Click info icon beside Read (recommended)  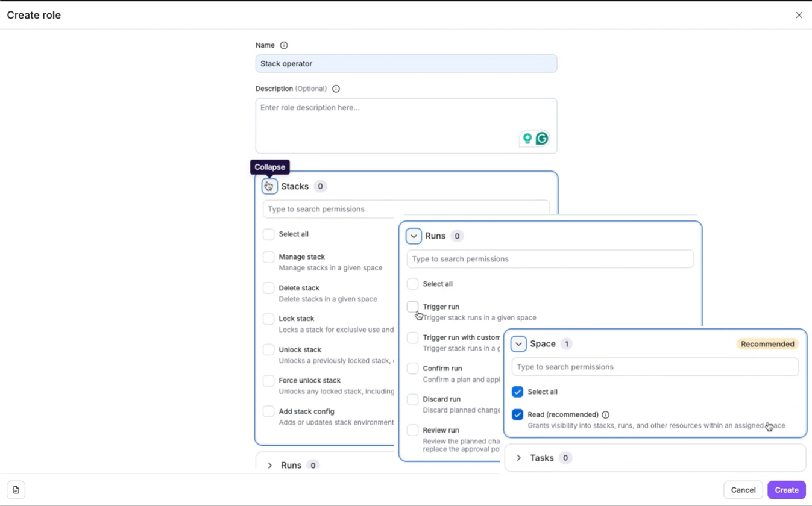click(605, 414)
